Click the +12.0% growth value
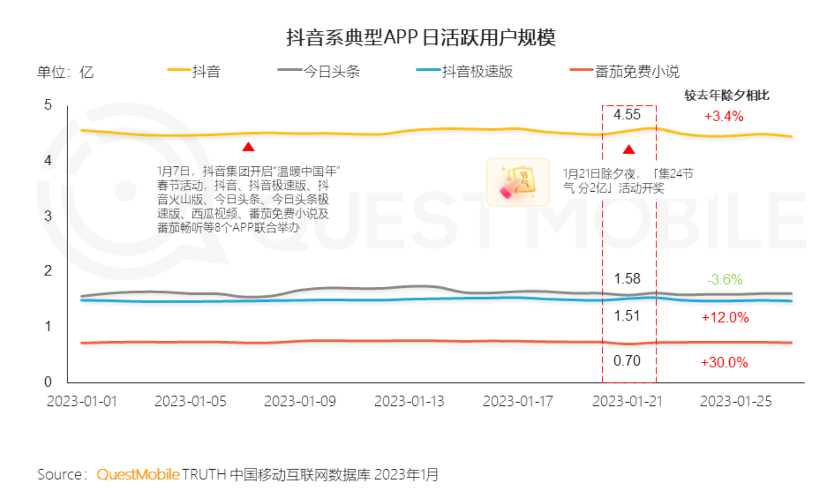This screenshot has width=830, height=494. [x=725, y=317]
